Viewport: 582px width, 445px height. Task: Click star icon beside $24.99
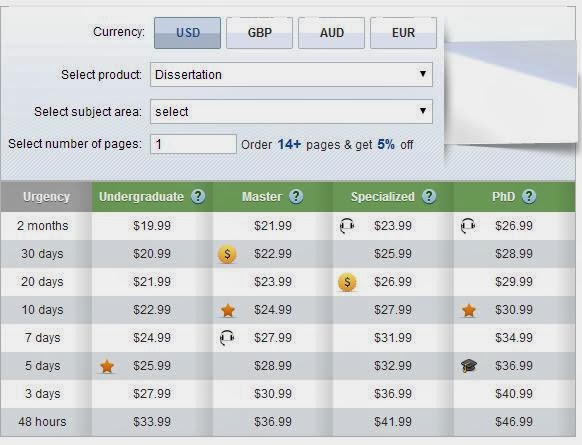[x=228, y=310]
